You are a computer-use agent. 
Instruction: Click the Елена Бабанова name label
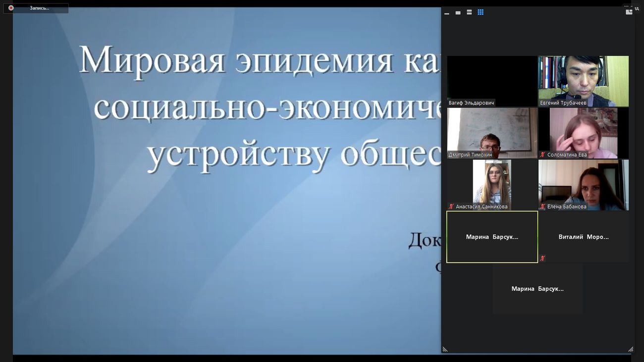pyautogui.click(x=567, y=207)
